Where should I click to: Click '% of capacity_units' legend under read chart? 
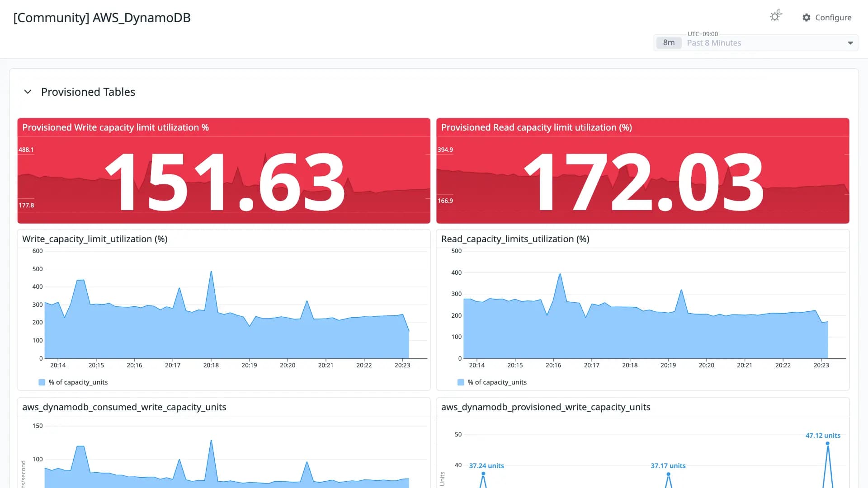tap(497, 382)
